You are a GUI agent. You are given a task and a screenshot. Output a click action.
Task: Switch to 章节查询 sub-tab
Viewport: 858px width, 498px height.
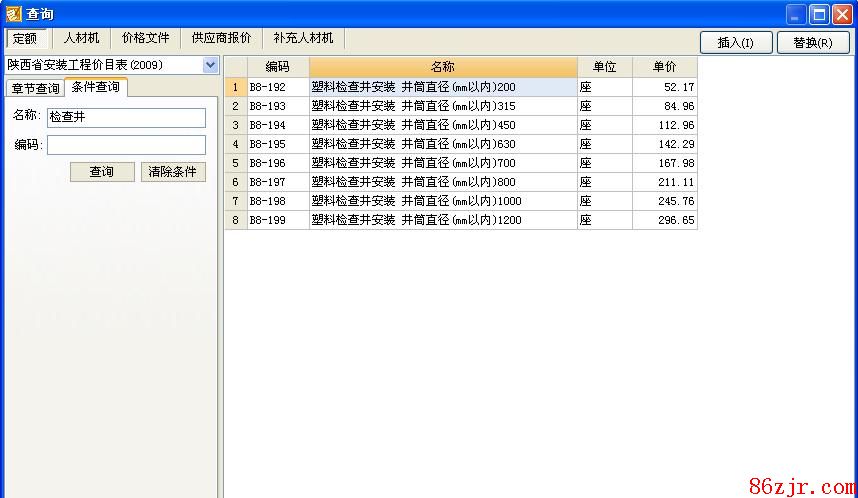click(35, 88)
